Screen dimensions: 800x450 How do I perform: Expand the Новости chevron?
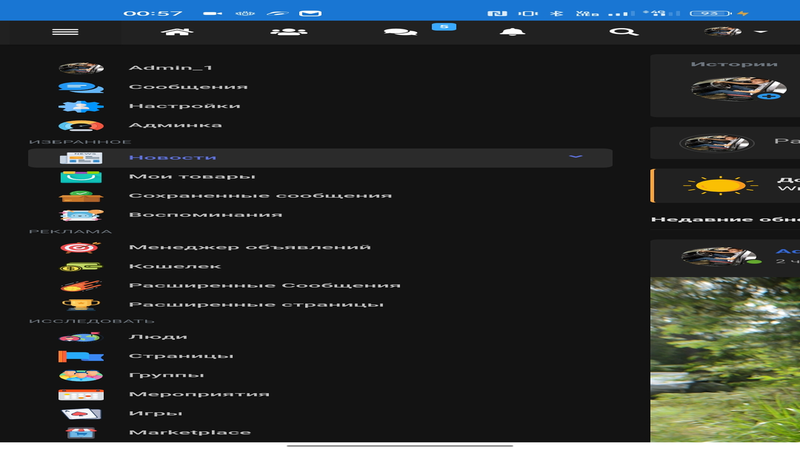pyautogui.click(x=575, y=157)
